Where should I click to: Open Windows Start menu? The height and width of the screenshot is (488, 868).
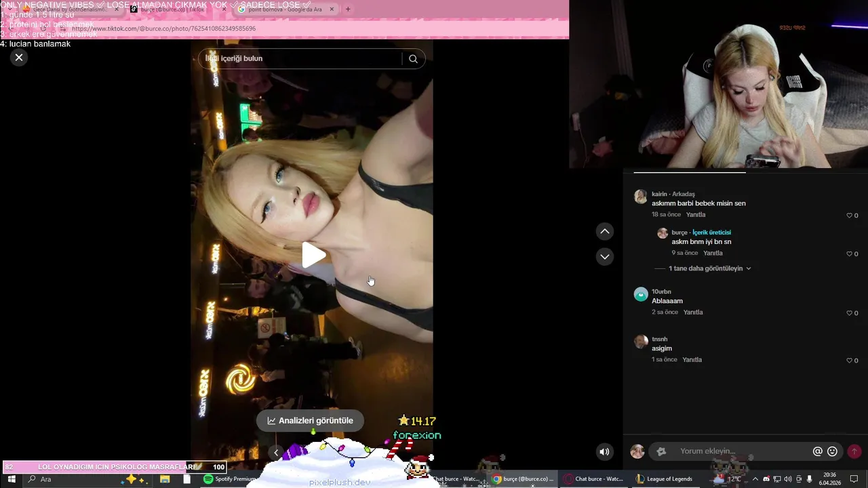point(12,479)
